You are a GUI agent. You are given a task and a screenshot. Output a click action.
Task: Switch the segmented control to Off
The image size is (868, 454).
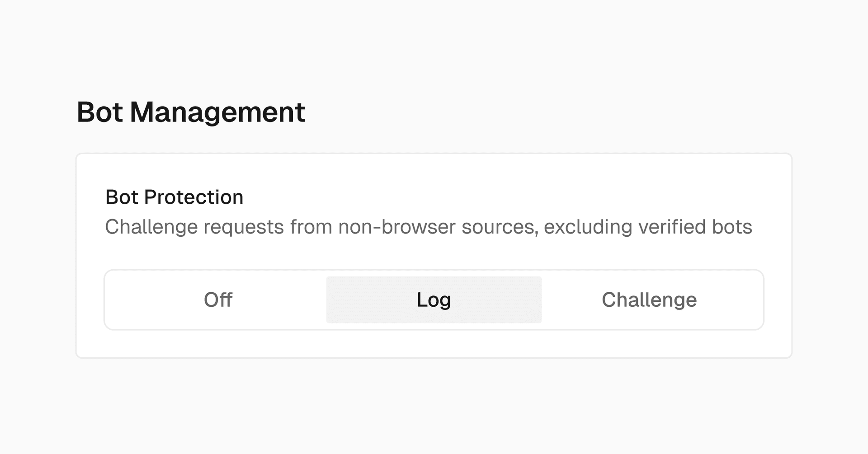pos(218,300)
